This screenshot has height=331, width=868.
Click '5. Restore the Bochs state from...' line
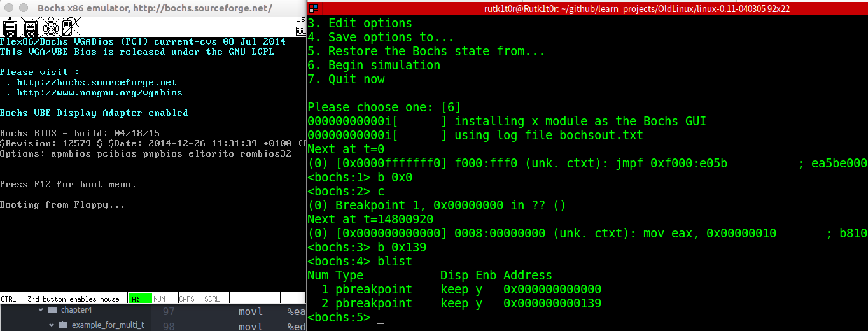coord(426,51)
